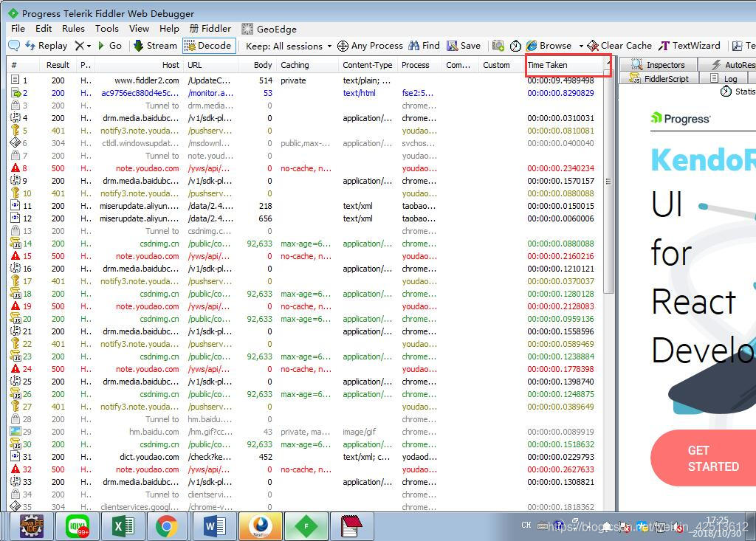
Task: Switch to the Statistics tab
Action: click(738, 91)
